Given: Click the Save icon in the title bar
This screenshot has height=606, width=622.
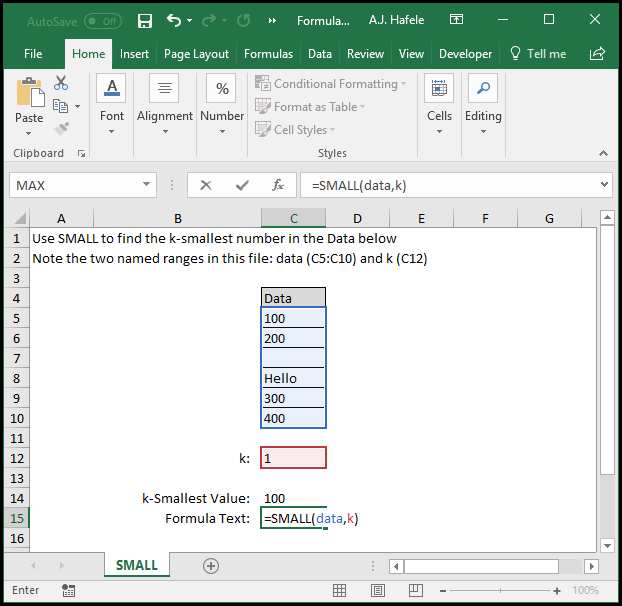Looking at the screenshot, I should click(145, 21).
